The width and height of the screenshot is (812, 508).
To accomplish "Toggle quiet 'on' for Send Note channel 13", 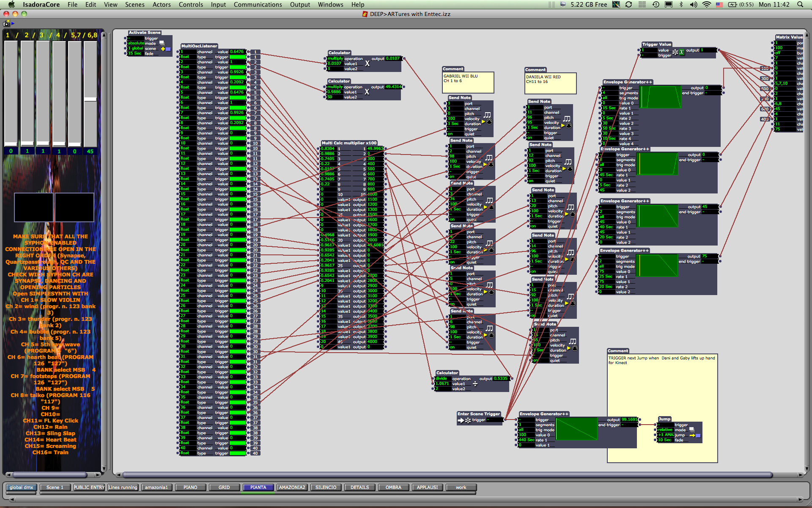I will click(x=538, y=226).
